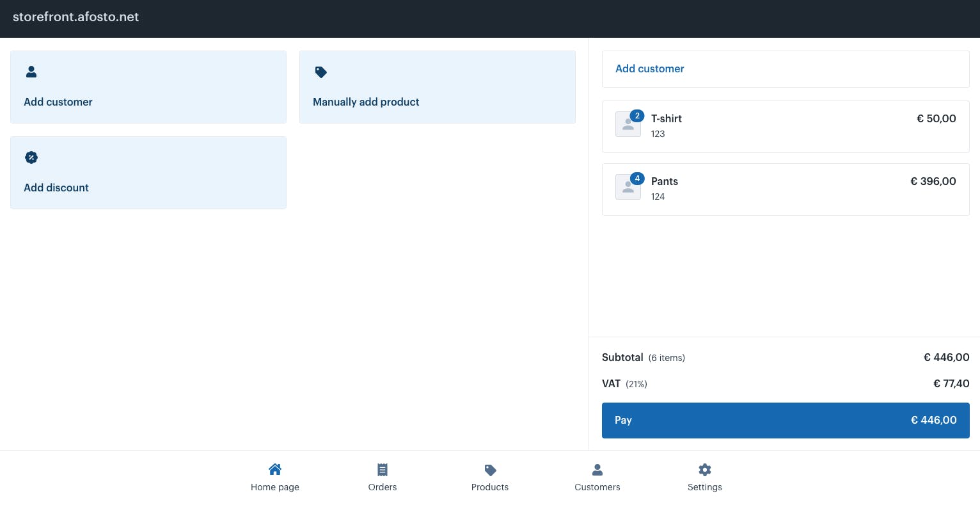Go to the Orders tab label
This screenshot has width=980, height=505.
click(383, 487)
